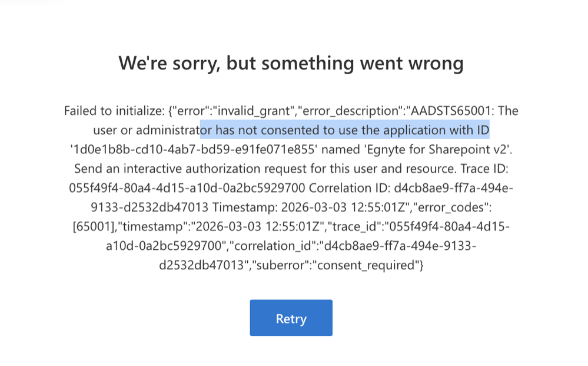The image size is (588, 366).
Task: Click the heading 'We're sorry, but something went wrong'
Action: click(x=291, y=63)
